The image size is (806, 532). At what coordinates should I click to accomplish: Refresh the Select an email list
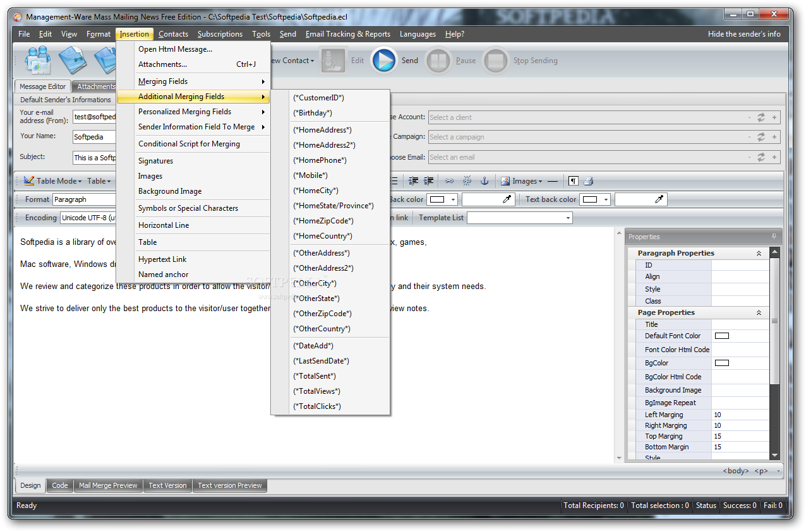(761, 157)
